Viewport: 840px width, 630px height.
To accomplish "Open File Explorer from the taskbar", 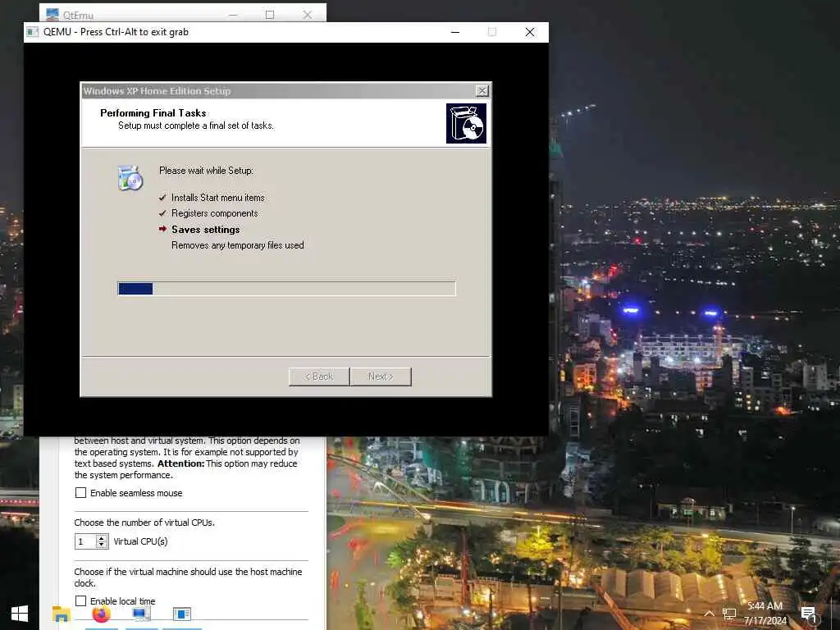I will [x=61, y=614].
